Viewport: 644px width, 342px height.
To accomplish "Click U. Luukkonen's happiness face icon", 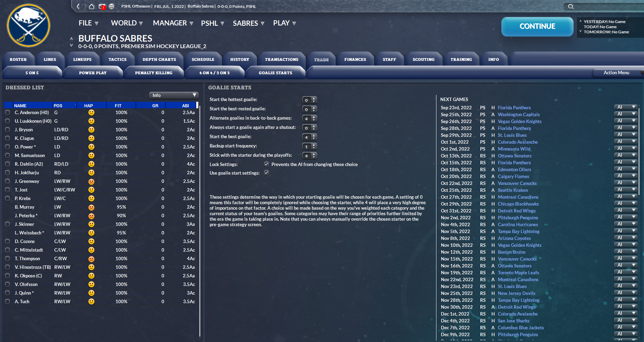I will [x=91, y=121].
